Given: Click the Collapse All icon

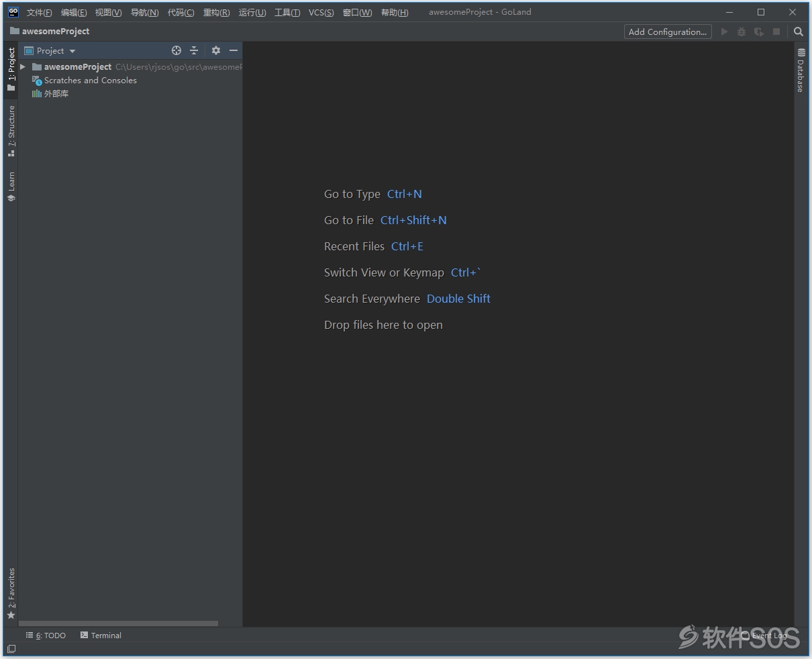Looking at the screenshot, I should click(x=194, y=50).
